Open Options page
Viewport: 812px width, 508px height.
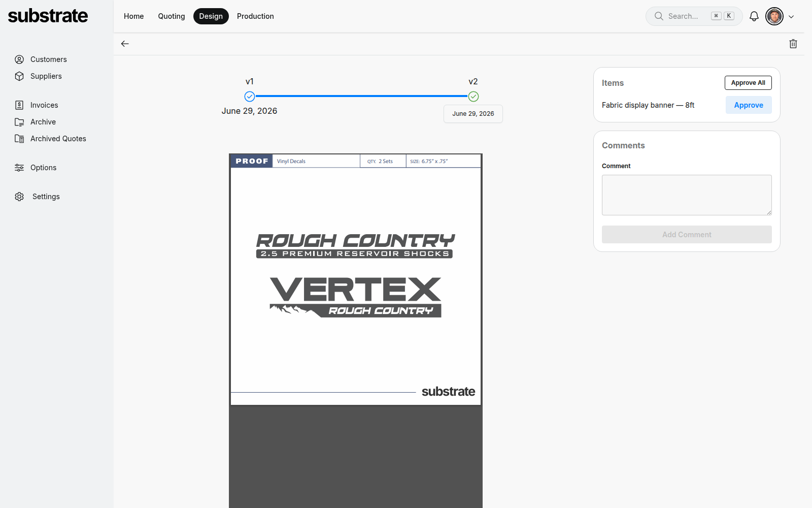point(44,168)
